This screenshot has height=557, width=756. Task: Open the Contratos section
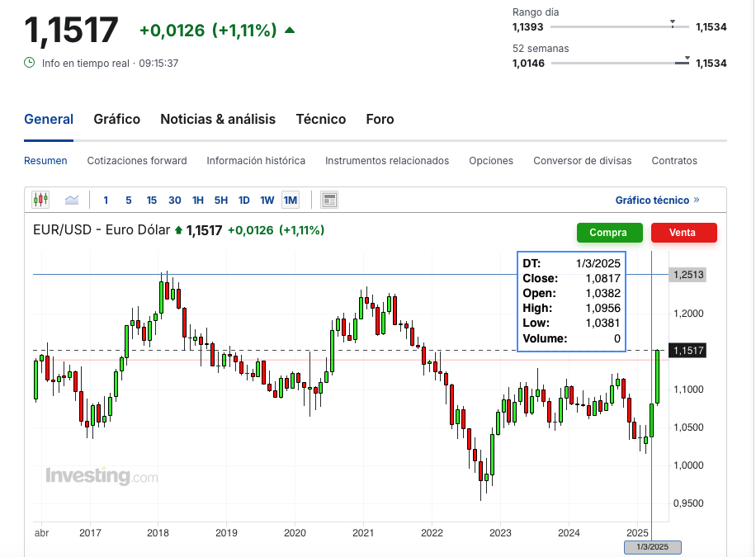(674, 161)
